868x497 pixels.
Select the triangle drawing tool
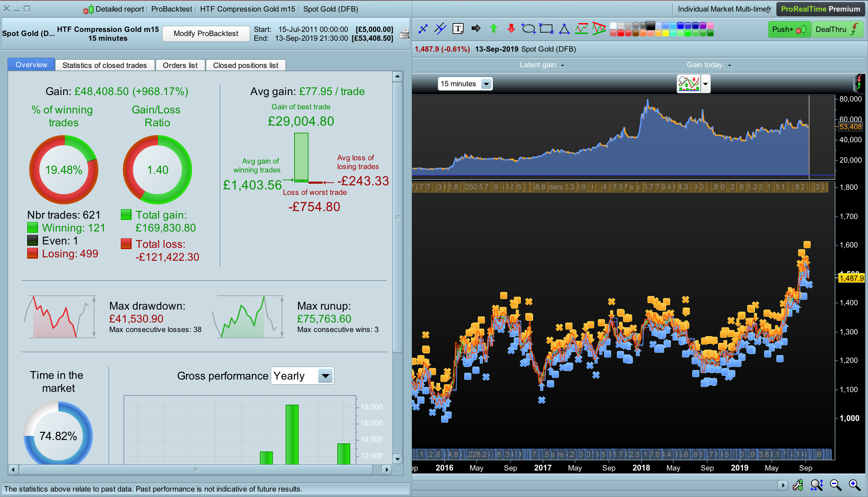coord(564,29)
